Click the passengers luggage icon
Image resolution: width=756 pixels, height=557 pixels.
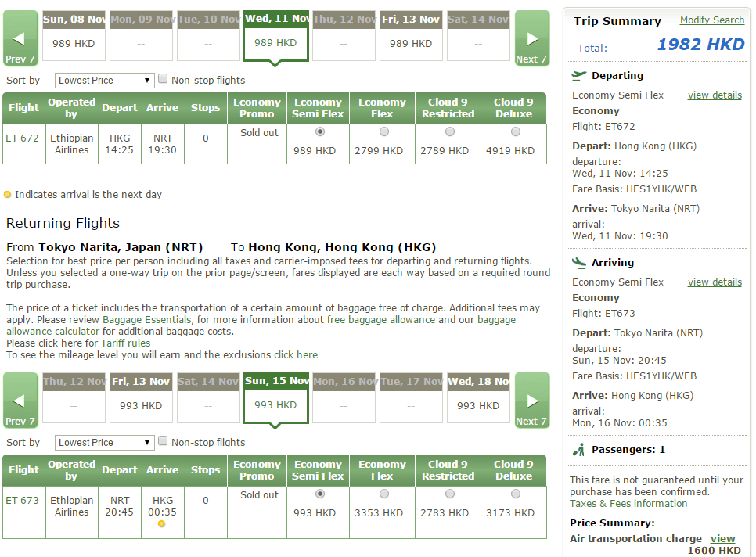579,450
